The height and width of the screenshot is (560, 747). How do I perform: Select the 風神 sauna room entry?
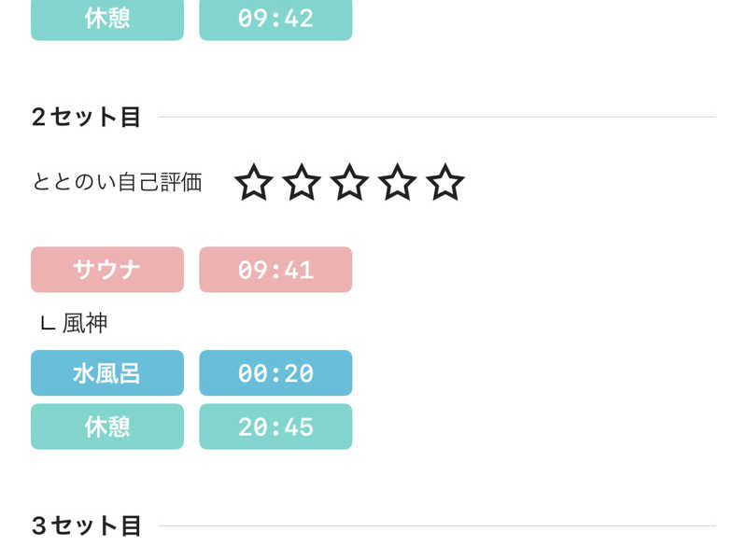pyautogui.click(x=85, y=324)
